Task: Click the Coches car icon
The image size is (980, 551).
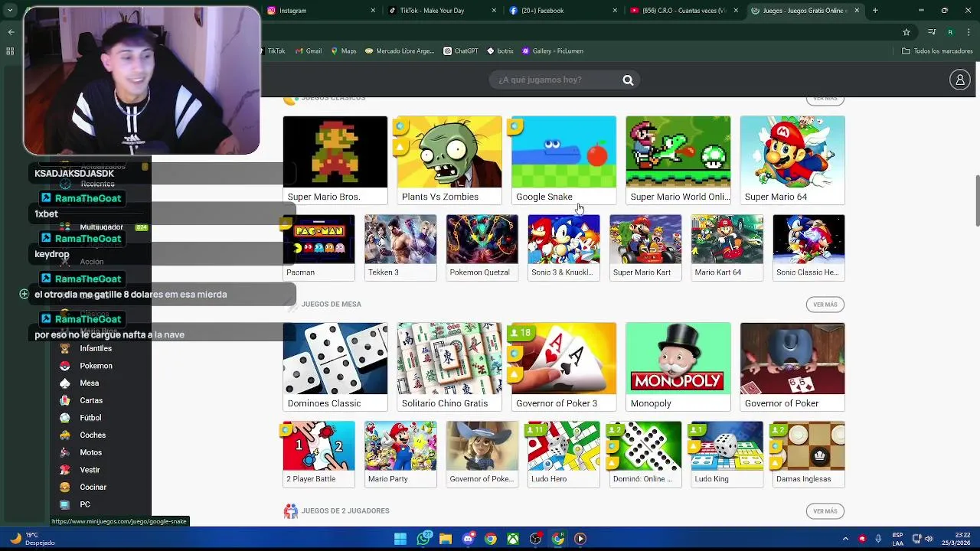Action: point(65,435)
